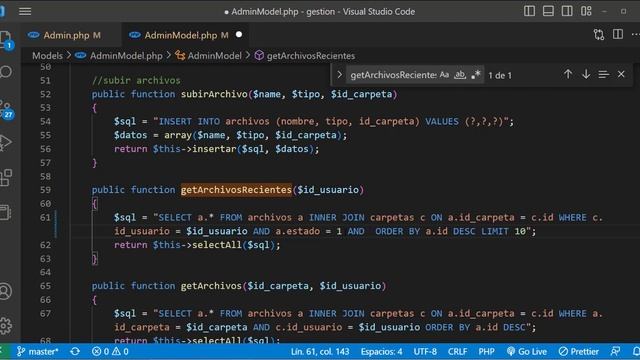Start server with Go Live button
This screenshot has height=360, width=640.
[x=527, y=351]
